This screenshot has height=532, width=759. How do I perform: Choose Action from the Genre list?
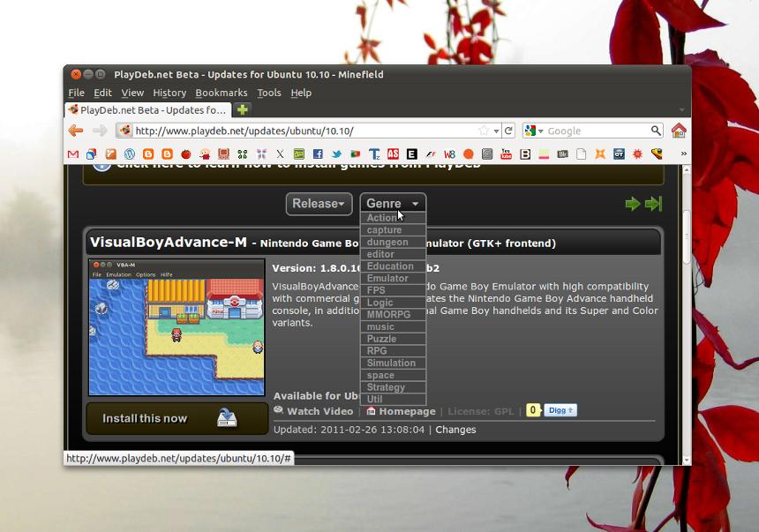coord(393,218)
